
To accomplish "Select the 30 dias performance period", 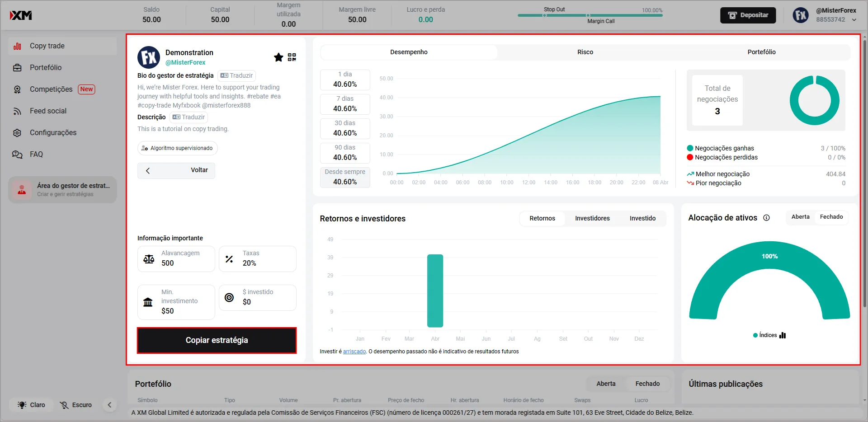I will pos(345,128).
